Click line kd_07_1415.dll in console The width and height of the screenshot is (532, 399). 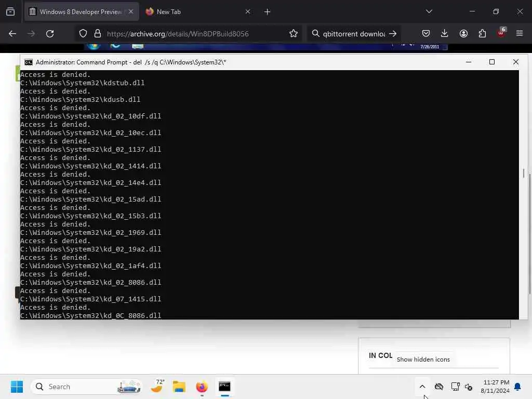click(x=90, y=299)
